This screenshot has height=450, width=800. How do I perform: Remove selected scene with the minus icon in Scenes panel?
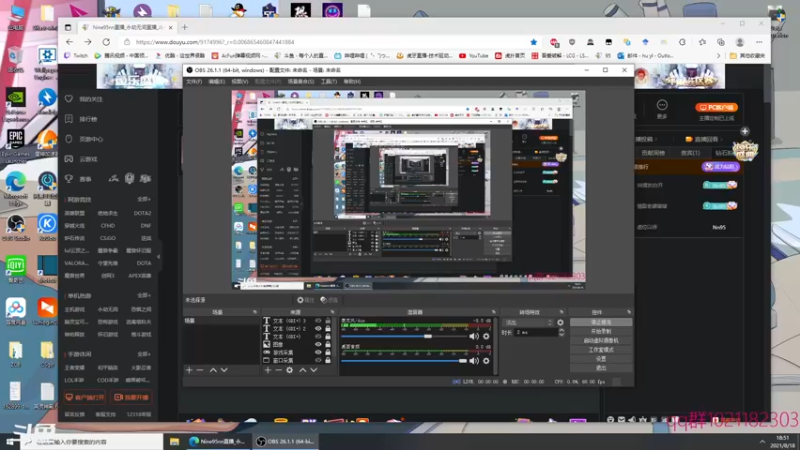click(x=200, y=370)
